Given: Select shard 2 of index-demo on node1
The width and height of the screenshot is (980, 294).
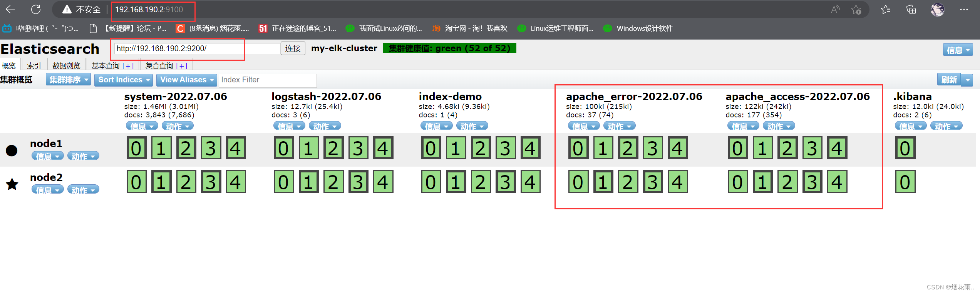Looking at the screenshot, I should click(x=481, y=148).
